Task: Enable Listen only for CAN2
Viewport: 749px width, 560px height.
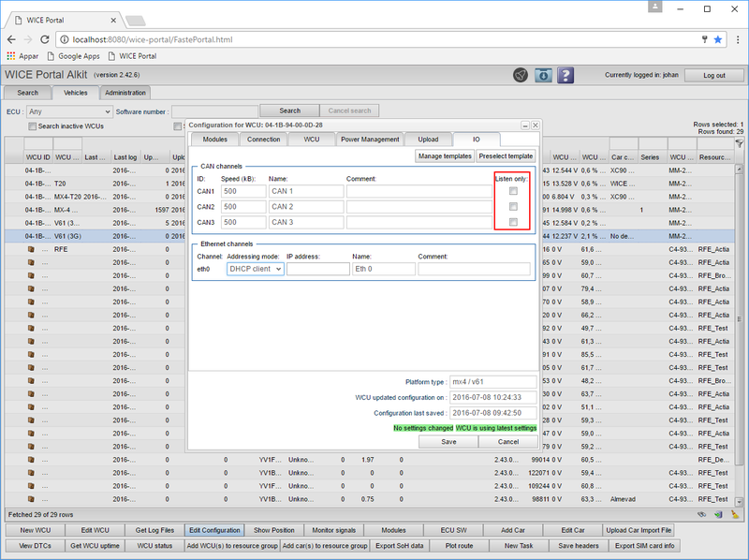Action: coord(513,206)
